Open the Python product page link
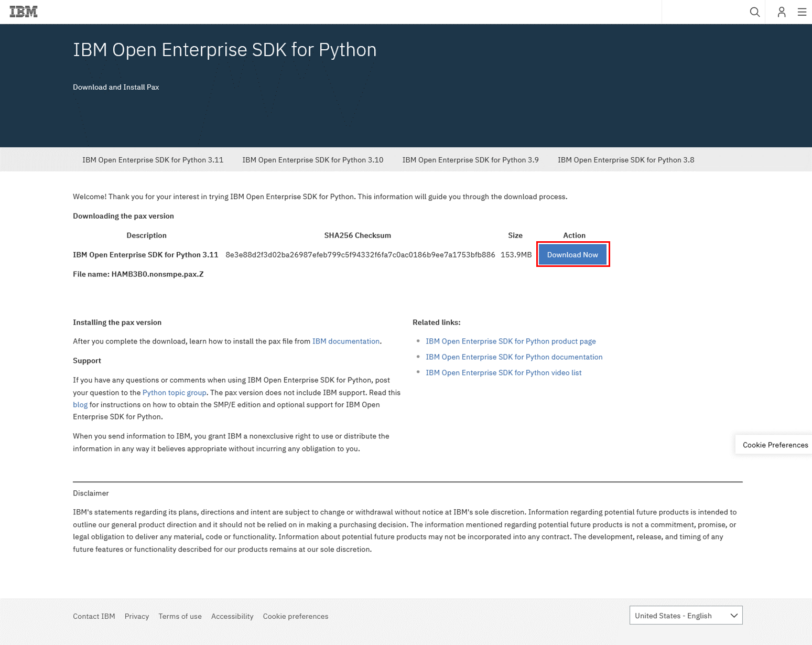 (510, 341)
